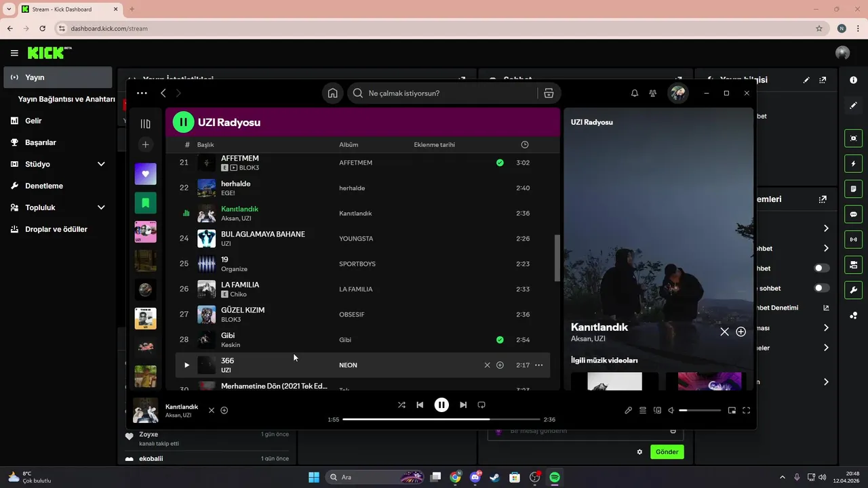The width and height of the screenshot is (868, 488).
Task: Toggle the first chat switch in Kick panel
Action: pyautogui.click(x=822, y=268)
